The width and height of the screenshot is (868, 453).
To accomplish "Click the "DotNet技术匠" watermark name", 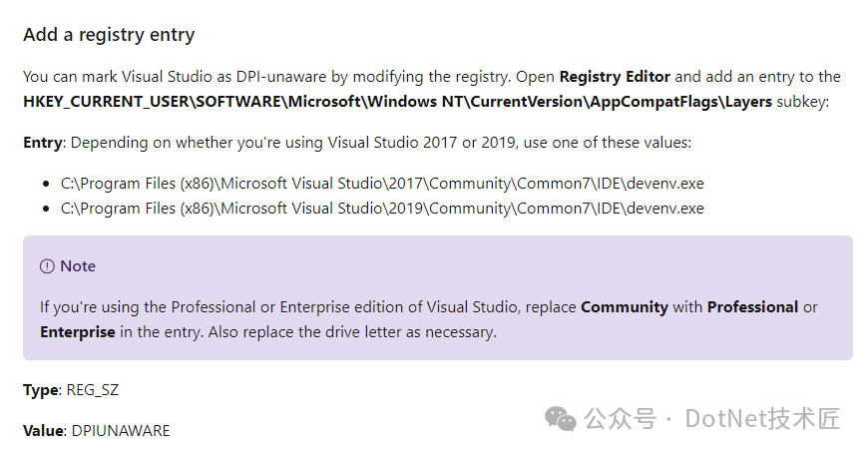I will tap(762, 419).
